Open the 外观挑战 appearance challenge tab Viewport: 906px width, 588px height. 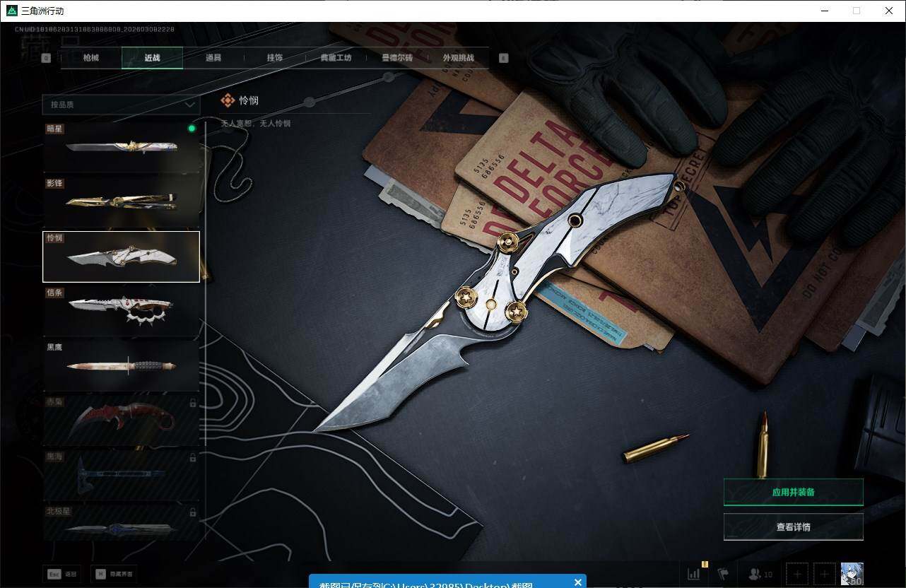pyautogui.click(x=458, y=58)
